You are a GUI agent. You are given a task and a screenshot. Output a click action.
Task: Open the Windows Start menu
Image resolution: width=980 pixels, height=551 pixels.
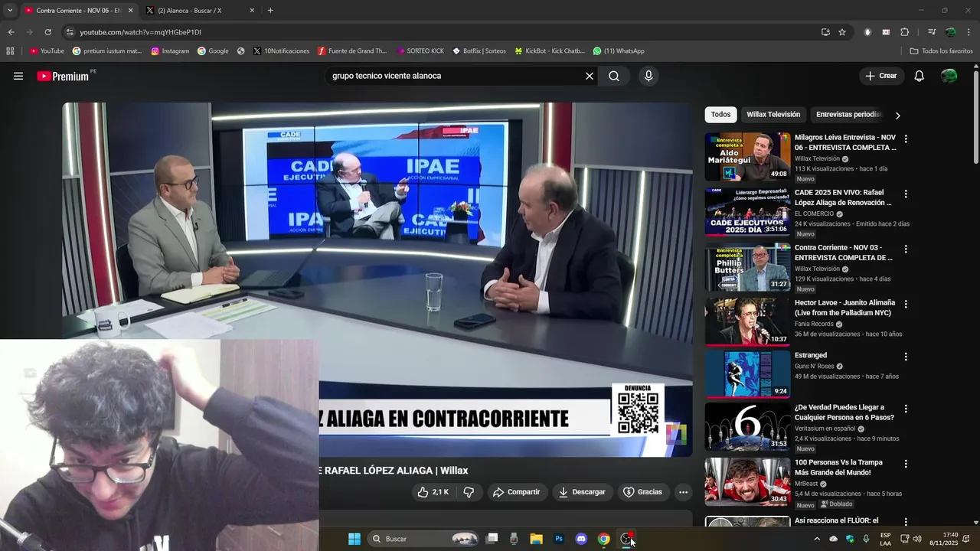click(354, 539)
